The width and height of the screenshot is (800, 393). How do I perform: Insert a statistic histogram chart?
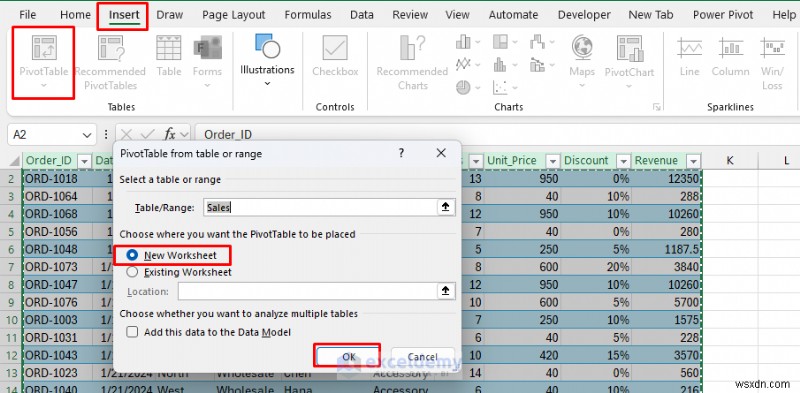pyautogui.click(x=500, y=64)
